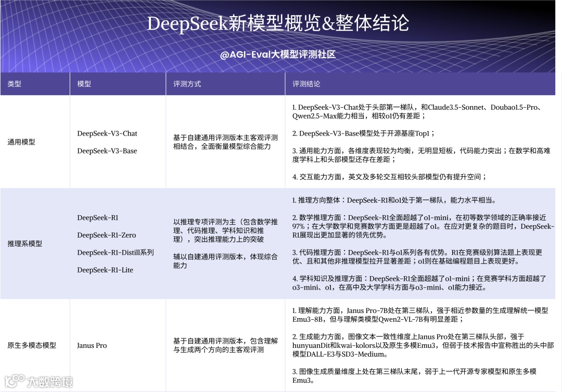Click conclusion '1. 理解能力方面，Janus Pro-7B处在第三梯队'
Screen dimensions: 562x392
(x=420, y=315)
